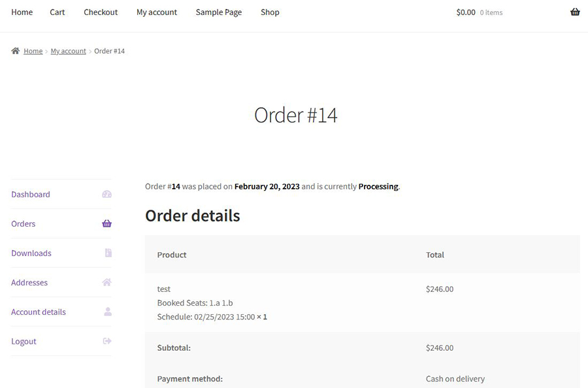
Task: Click the home icon in the breadcrumb
Action: click(16, 50)
